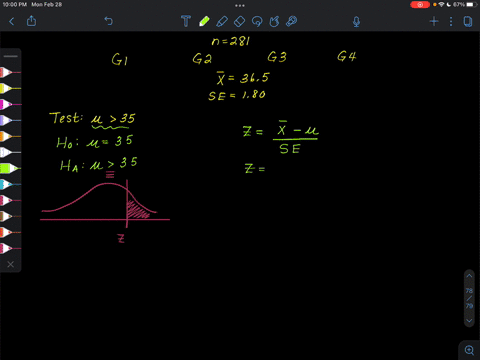
Task: Go to the previous page with up chevron
Action: 469,276
